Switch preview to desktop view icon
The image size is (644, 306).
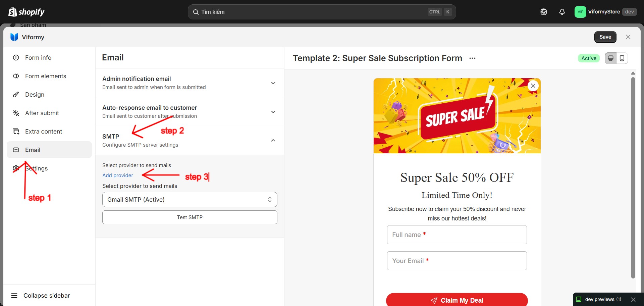pos(611,58)
